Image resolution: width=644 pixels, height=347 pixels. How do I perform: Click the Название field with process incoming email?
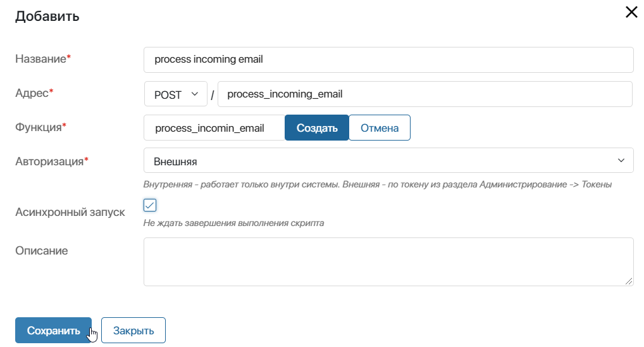tap(388, 60)
